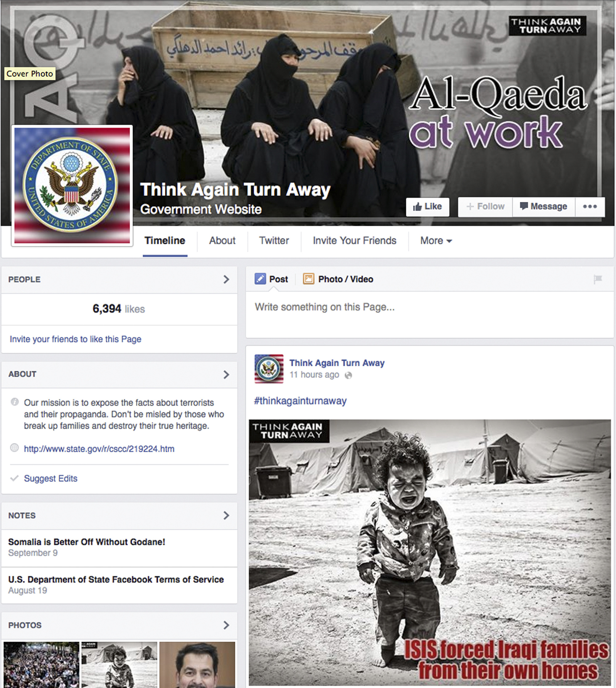This screenshot has width=616, height=688.
Task: Click the page title Think Again Turn Away
Action: 235,190
